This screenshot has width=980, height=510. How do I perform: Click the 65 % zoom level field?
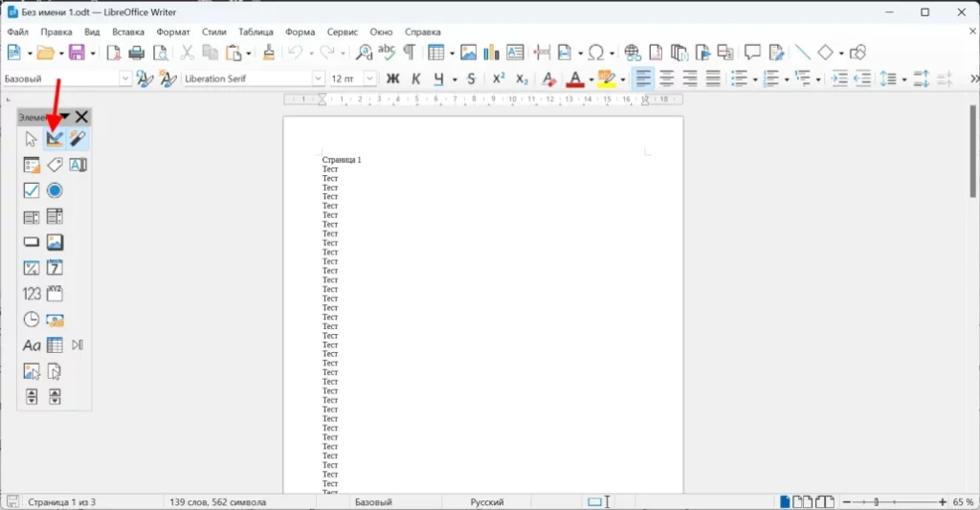click(963, 502)
